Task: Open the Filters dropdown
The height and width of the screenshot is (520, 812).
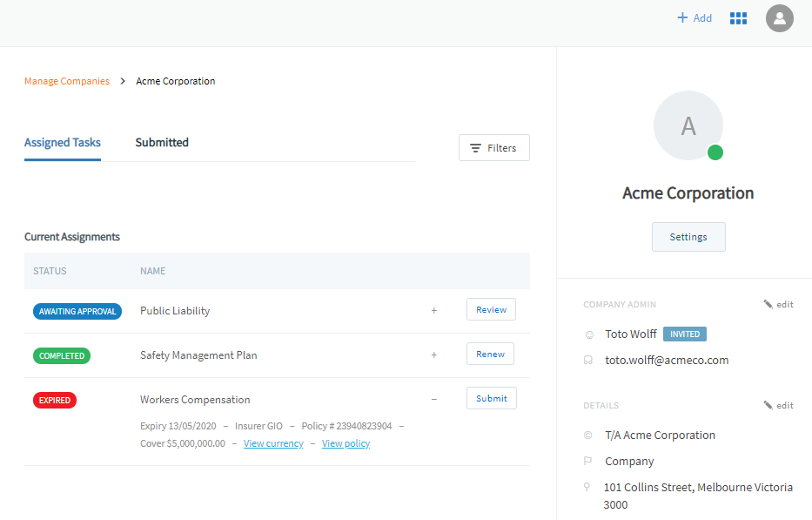Action: [493, 148]
